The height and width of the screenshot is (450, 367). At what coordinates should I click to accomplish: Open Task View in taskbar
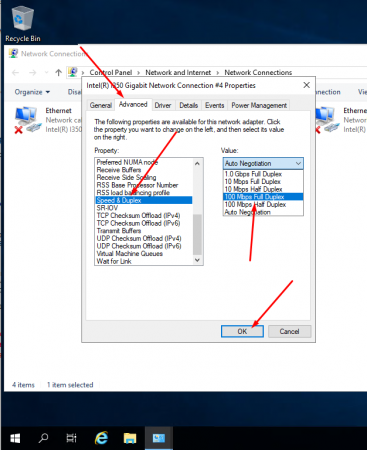(x=71, y=438)
